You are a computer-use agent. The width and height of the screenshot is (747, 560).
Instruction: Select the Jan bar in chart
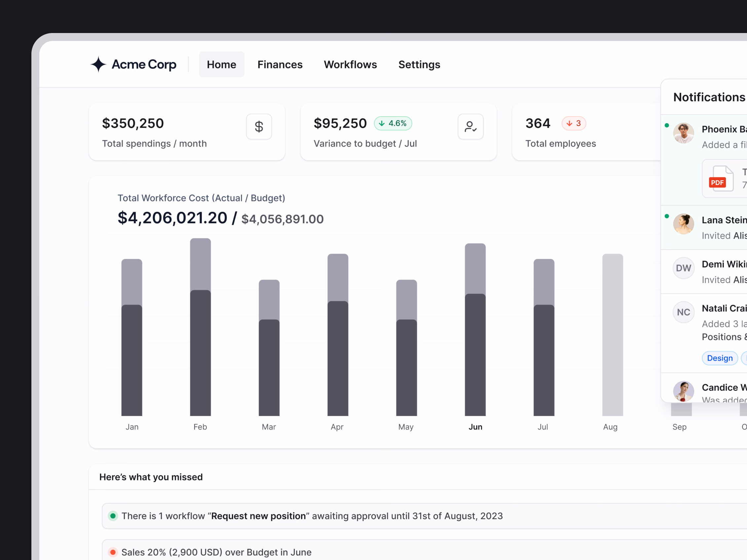[x=132, y=337]
